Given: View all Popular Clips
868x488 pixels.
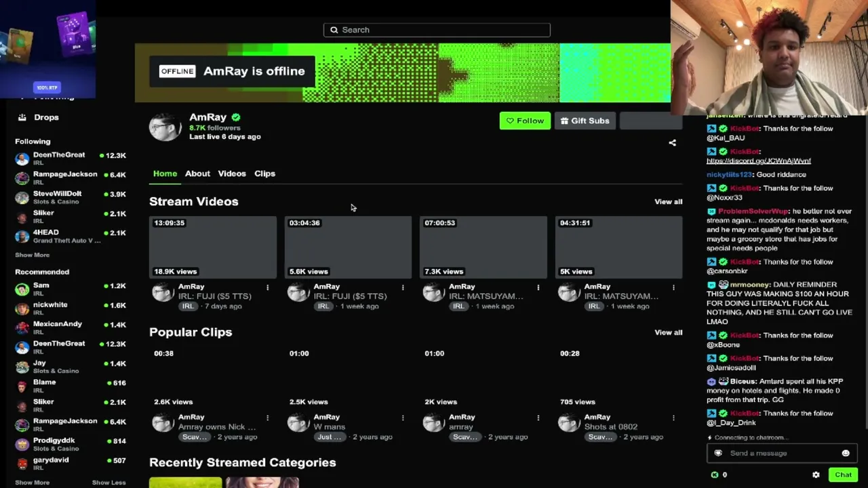Looking at the screenshot, I should point(669,332).
